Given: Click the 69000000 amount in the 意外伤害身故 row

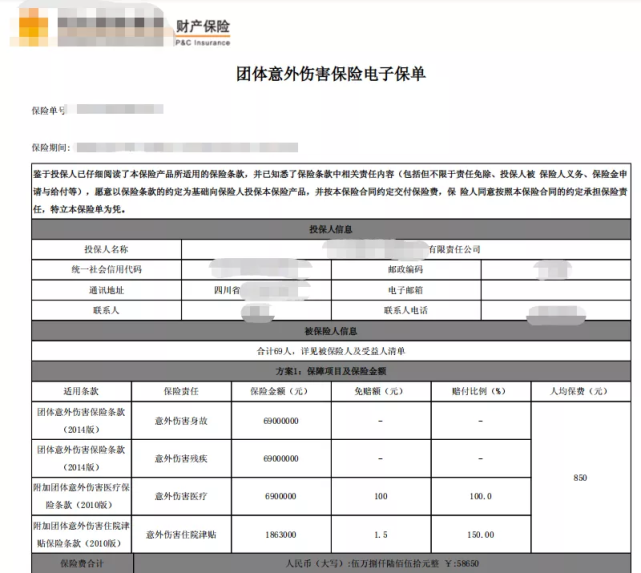Looking at the screenshot, I should (x=281, y=421).
